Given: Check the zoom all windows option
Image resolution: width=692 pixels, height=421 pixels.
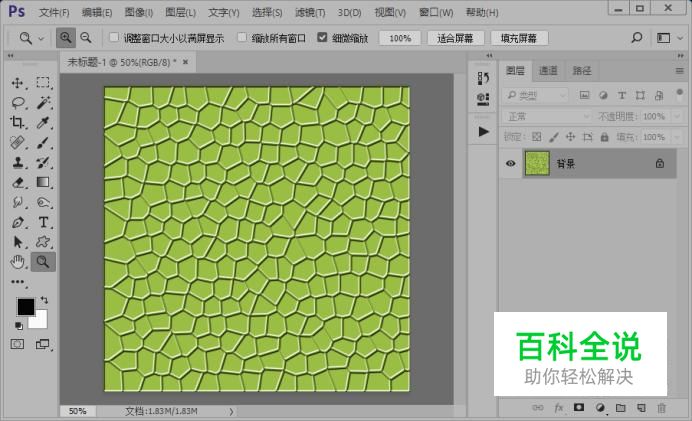Looking at the screenshot, I should tap(242, 38).
